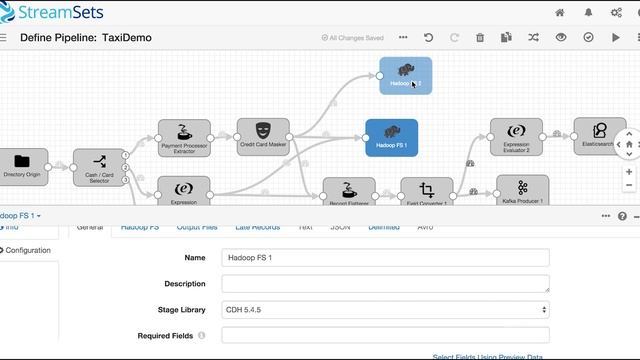Select the Record Flattener stage
Screen dimensions: 640x360
pos(349,191)
